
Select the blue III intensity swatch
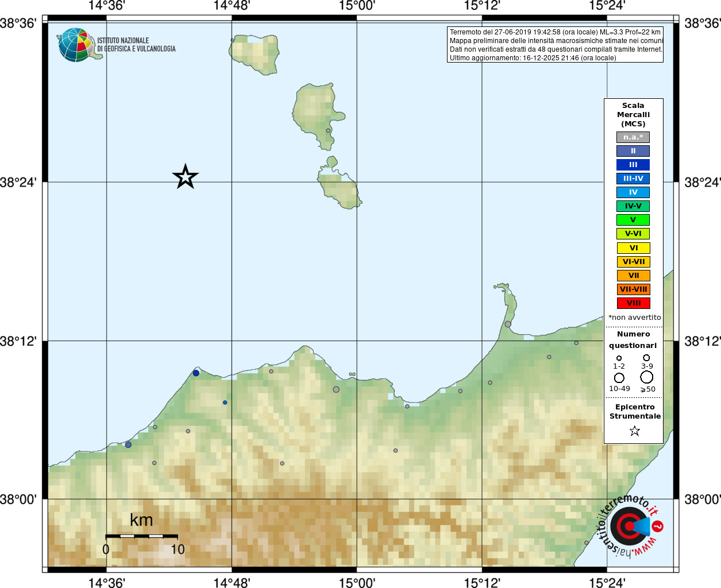coord(633,165)
